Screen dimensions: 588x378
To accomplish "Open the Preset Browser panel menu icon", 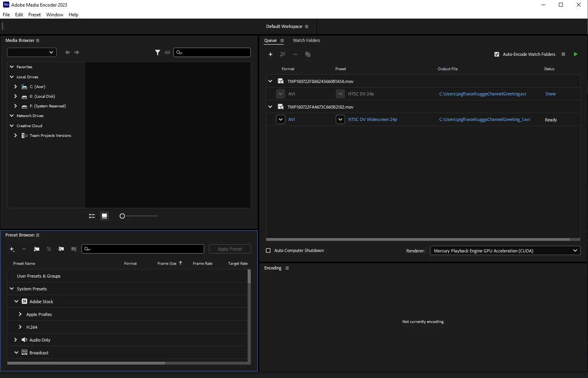I will (38, 235).
